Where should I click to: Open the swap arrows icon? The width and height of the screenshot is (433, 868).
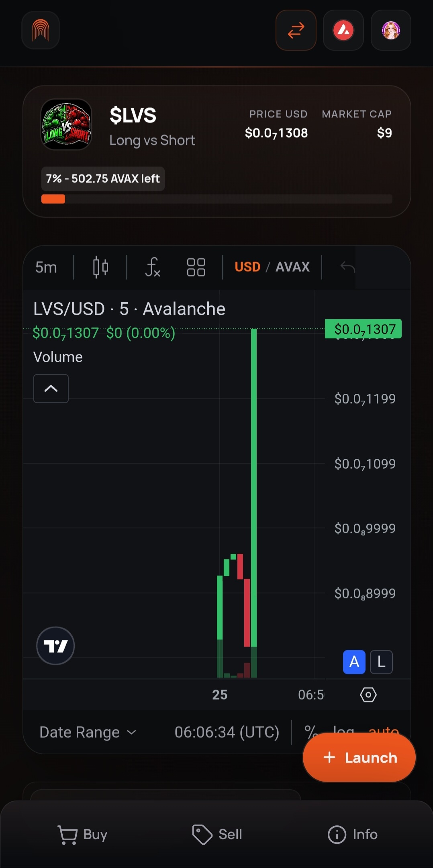[296, 30]
